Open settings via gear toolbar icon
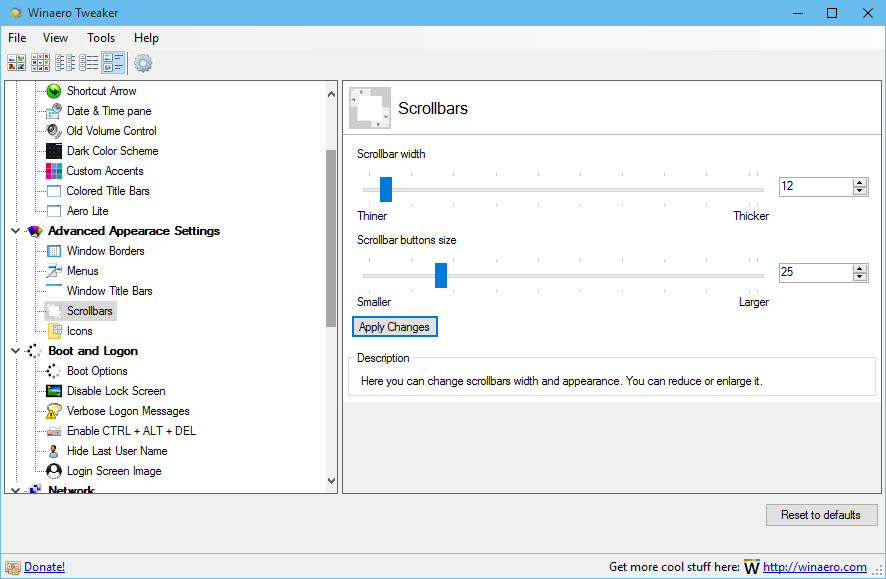This screenshot has height=579, width=886. [143, 63]
